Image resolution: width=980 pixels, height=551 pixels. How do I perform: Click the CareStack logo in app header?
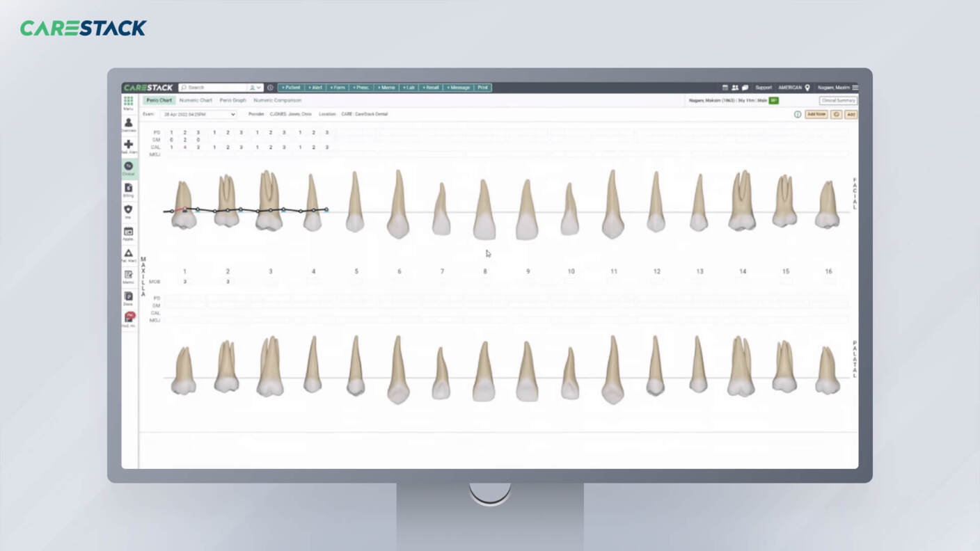(148, 88)
